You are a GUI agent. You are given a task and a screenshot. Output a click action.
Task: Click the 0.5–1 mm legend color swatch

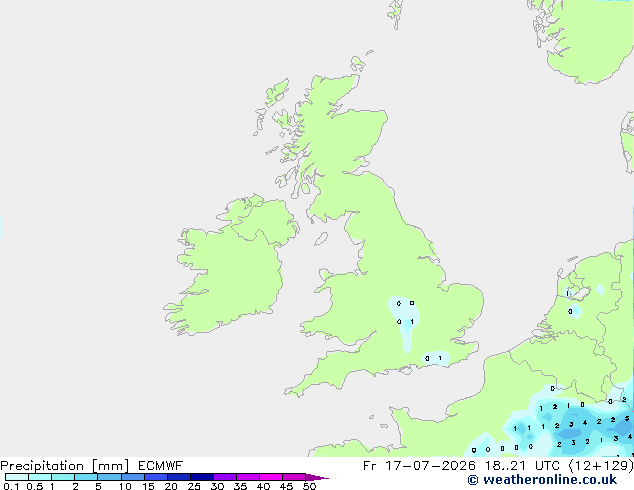(40, 477)
